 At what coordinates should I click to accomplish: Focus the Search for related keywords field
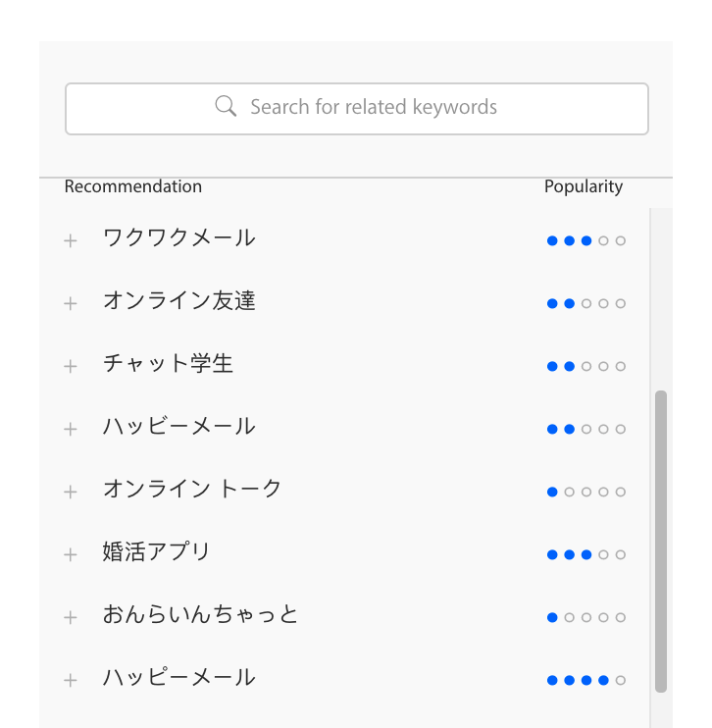(356, 109)
